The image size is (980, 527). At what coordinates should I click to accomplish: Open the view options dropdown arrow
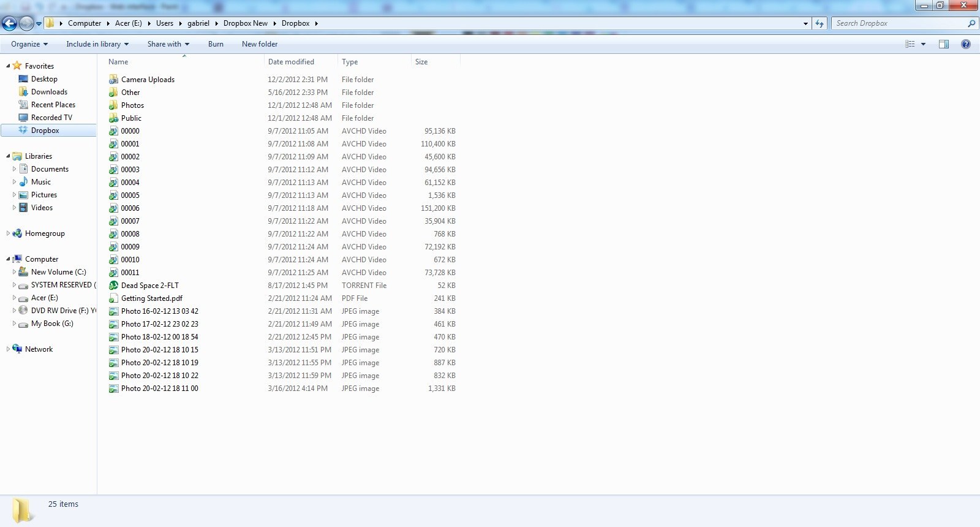click(x=923, y=44)
